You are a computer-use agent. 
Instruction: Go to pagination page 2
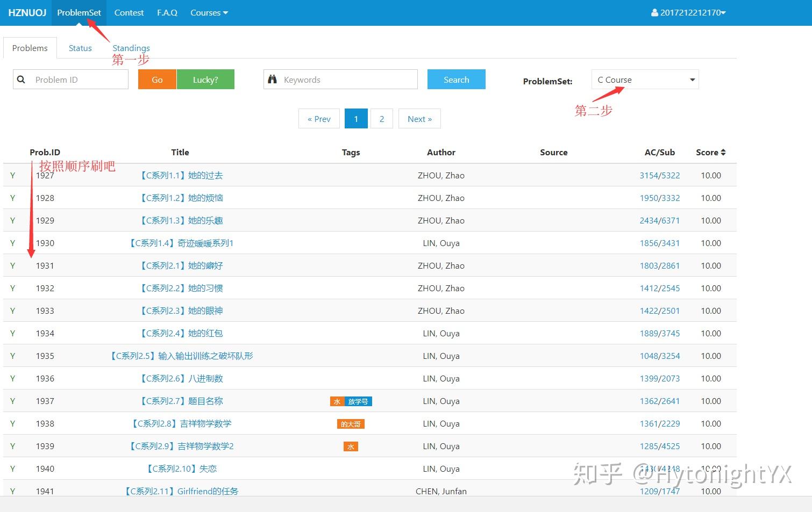[382, 119]
